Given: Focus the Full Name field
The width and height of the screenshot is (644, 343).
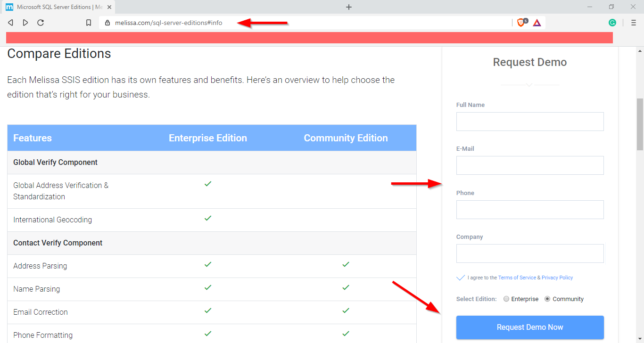Looking at the screenshot, I should click(x=530, y=122).
